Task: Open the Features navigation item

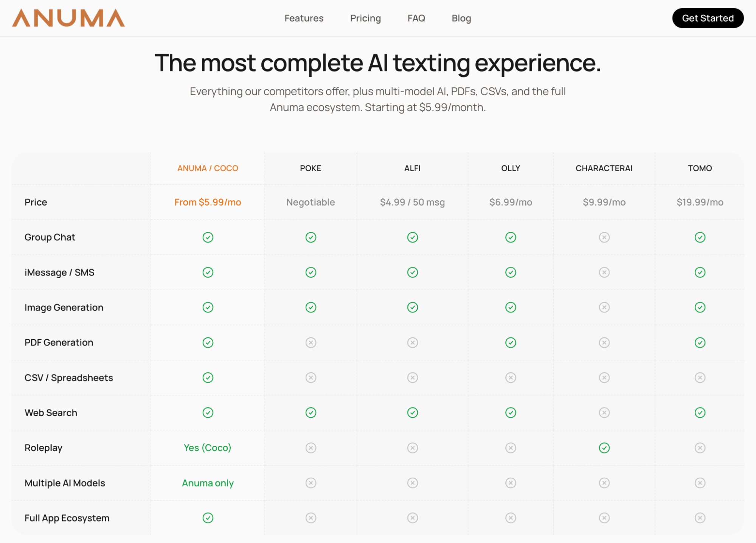Action: click(304, 18)
